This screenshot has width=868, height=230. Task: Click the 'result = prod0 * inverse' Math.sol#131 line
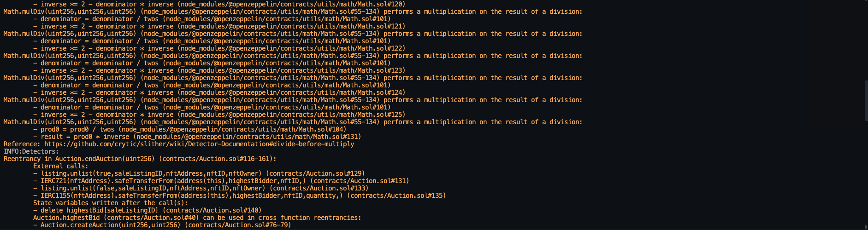[197, 137]
